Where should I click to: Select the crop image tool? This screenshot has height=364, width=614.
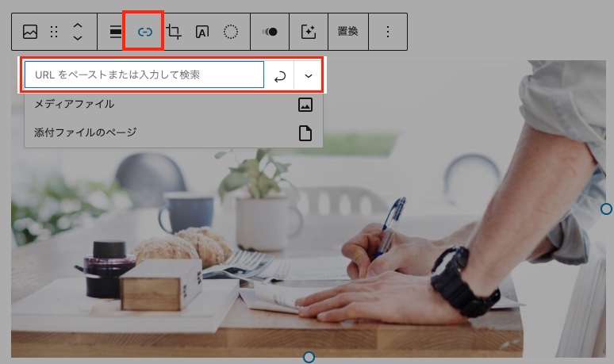pyautogui.click(x=174, y=32)
